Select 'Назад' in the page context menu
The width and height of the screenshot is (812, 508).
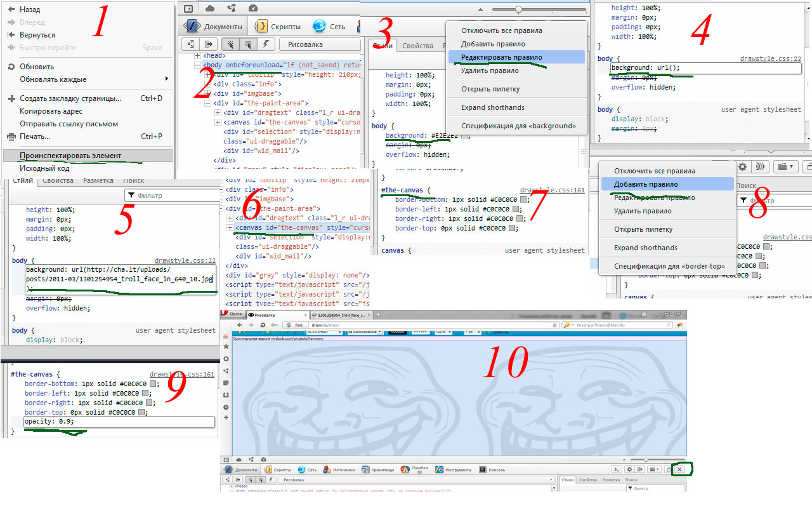pos(87,10)
